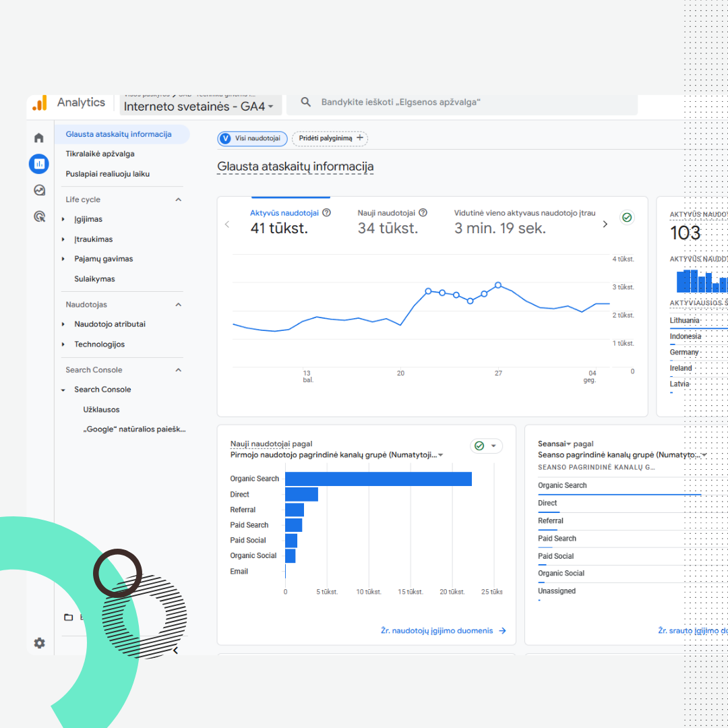Open Žr. naudotojų įgijimo duomenis link
This screenshot has height=728, width=728.
click(443, 631)
